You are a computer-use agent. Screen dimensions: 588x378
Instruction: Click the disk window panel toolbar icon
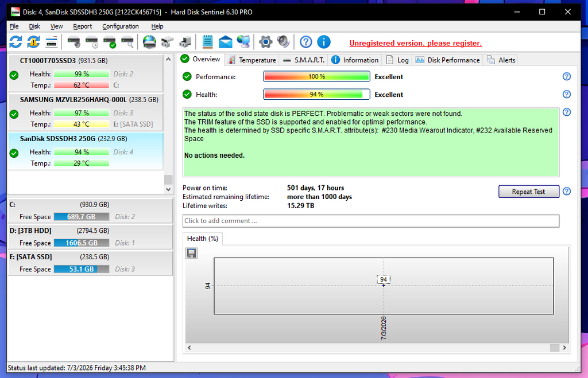(x=51, y=42)
